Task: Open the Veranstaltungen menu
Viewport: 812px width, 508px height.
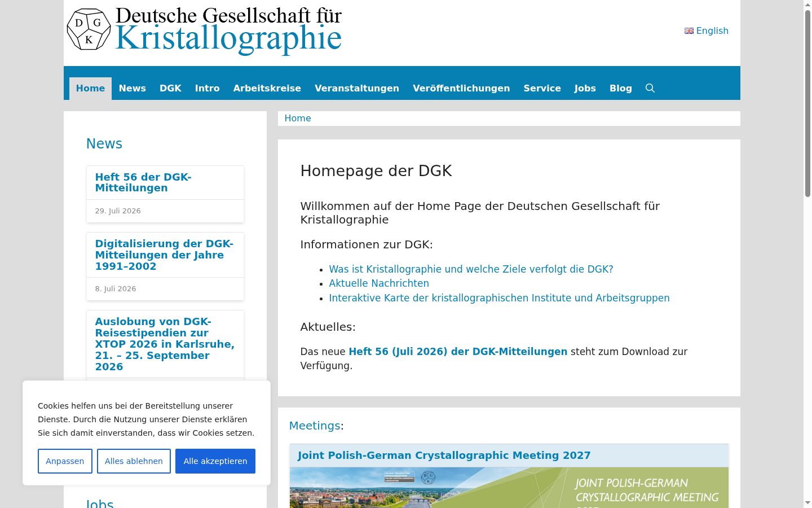Action: (356, 89)
